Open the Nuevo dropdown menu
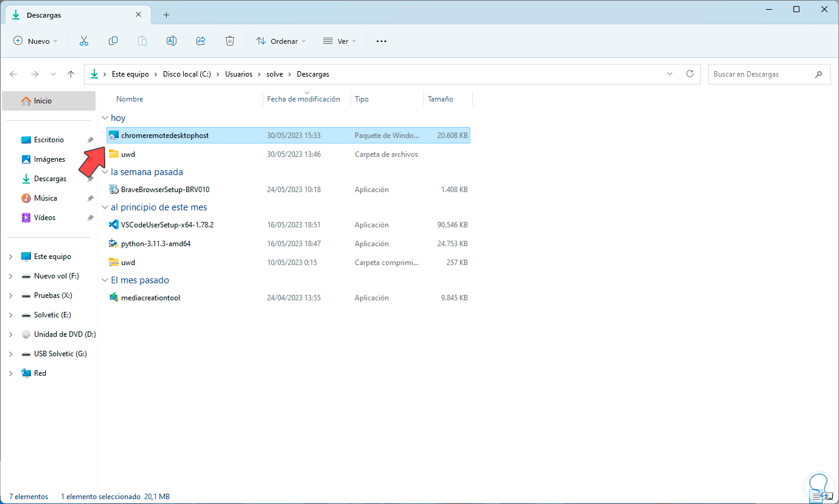Screen dimensions: 839x504 [x=36, y=41]
